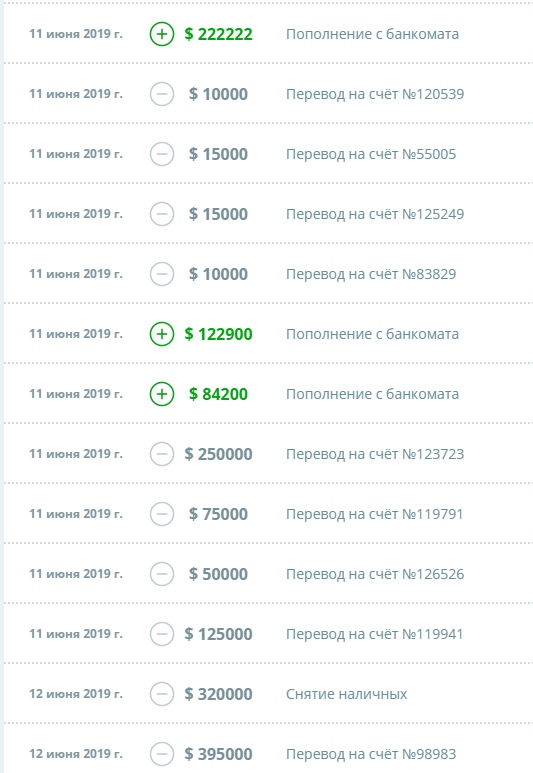The image size is (533, 773).
Task: Click the minus icon beside $ 250000
Action: [x=162, y=454]
